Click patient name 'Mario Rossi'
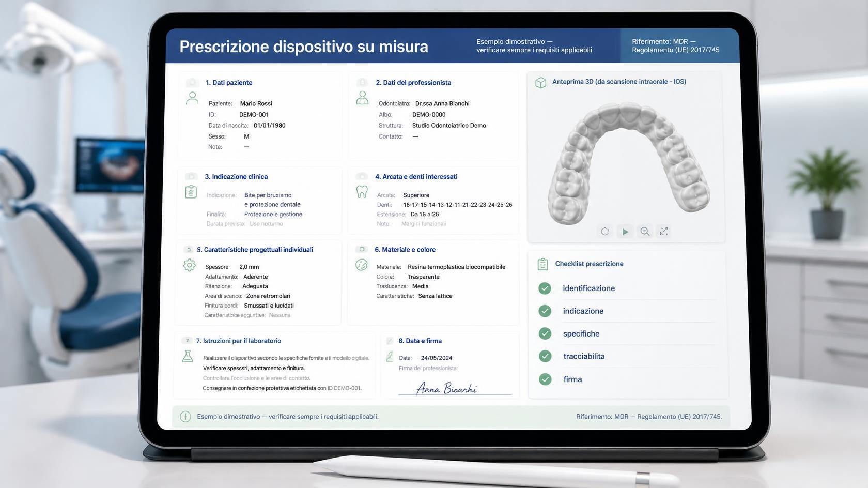Viewport: 868px width, 488px height. [x=256, y=104]
